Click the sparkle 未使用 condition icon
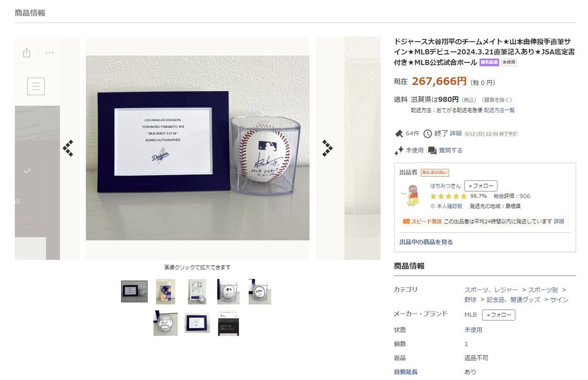 399,151
